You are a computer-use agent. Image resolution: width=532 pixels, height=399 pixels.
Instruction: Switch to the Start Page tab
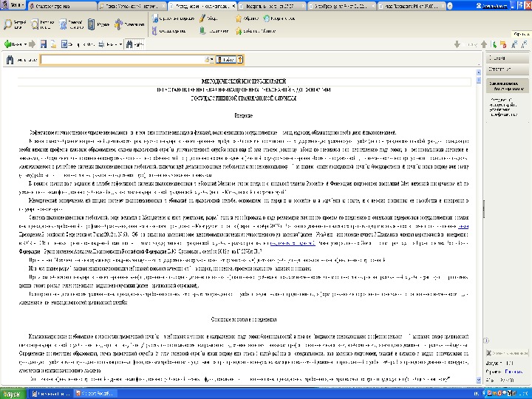click(x=62, y=6)
